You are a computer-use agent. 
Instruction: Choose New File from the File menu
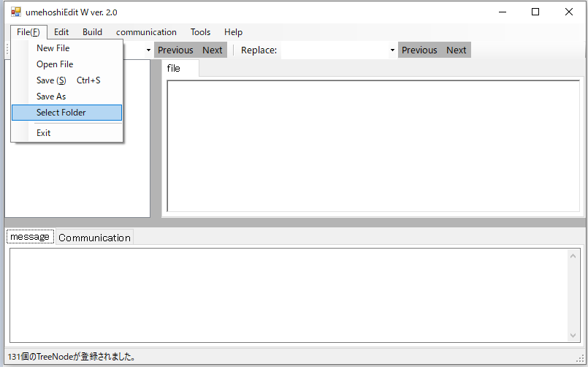(53, 48)
